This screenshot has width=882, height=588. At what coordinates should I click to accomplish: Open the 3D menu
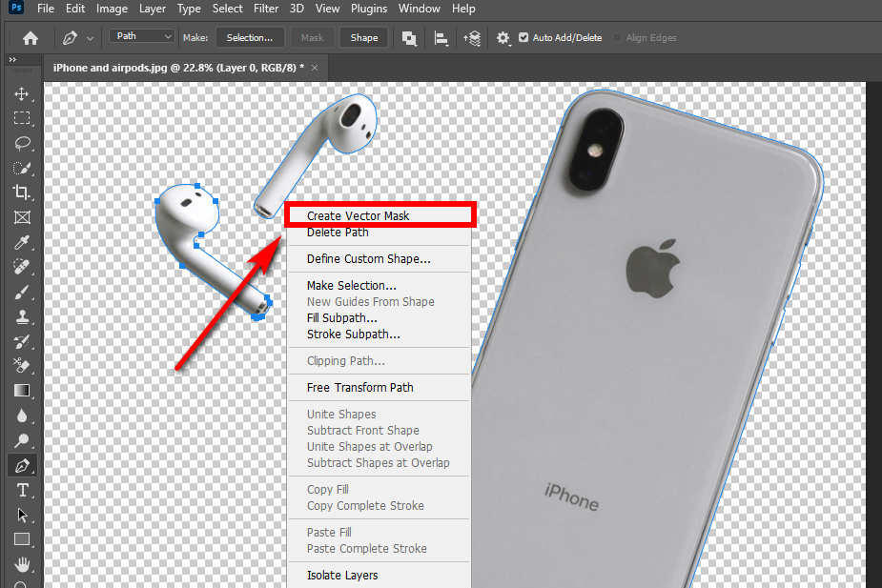(x=297, y=9)
